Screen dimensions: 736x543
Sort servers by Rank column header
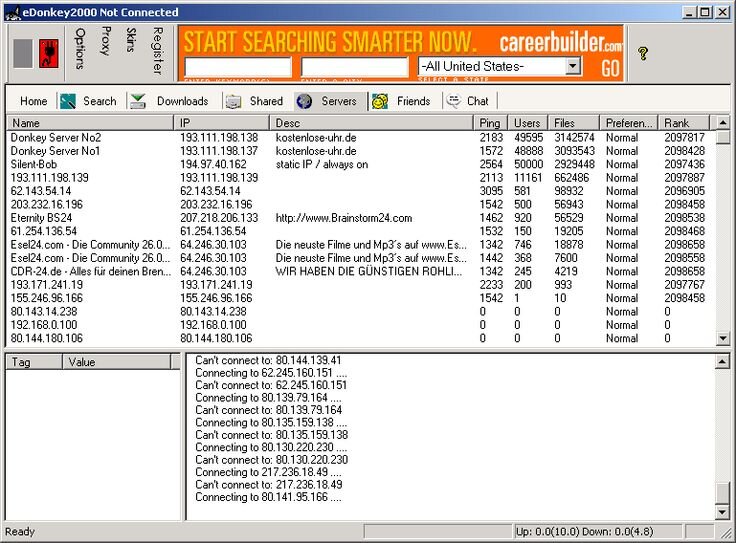coord(684,123)
